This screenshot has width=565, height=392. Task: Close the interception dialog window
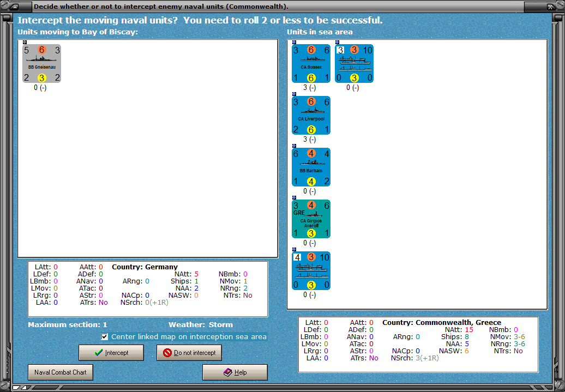click(551, 7)
